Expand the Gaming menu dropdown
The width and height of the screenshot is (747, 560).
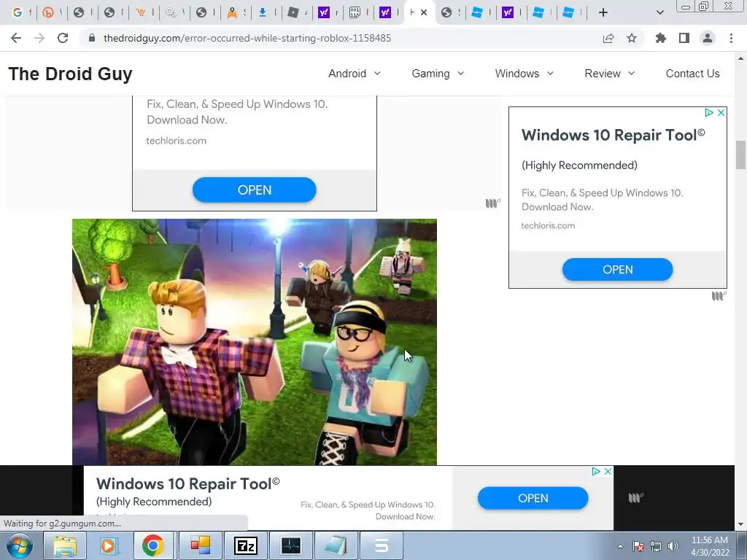coord(438,74)
